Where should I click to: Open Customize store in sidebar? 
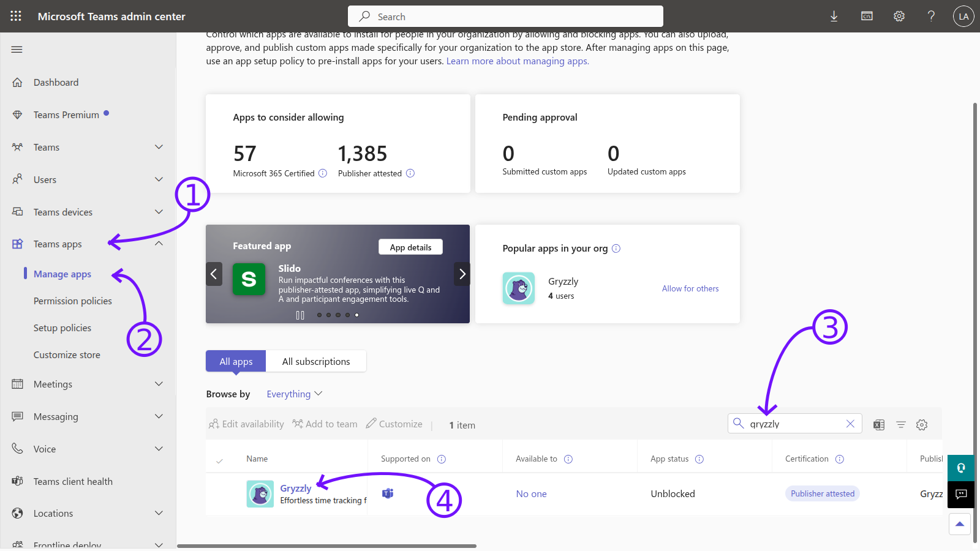pyautogui.click(x=67, y=354)
